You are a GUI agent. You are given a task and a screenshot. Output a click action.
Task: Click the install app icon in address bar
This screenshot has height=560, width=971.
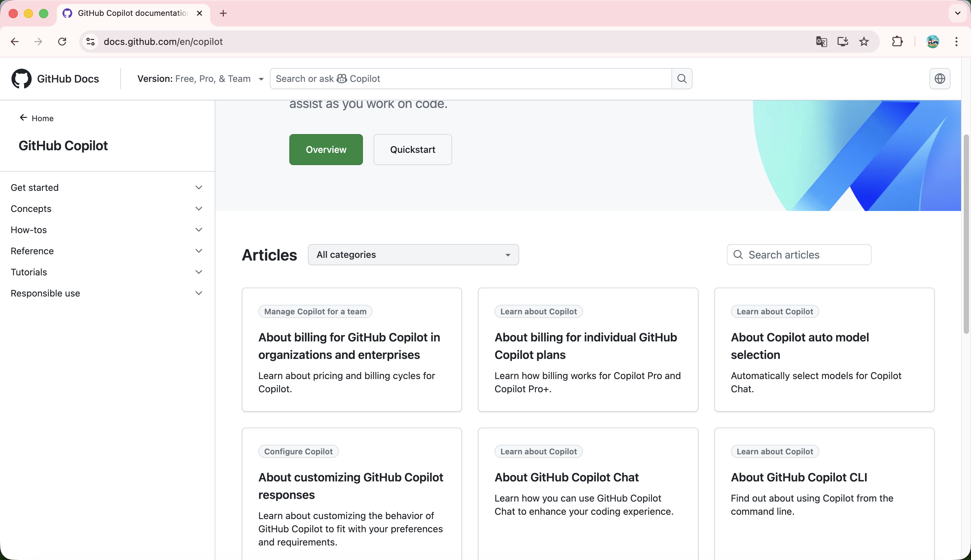tap(843, 42)
